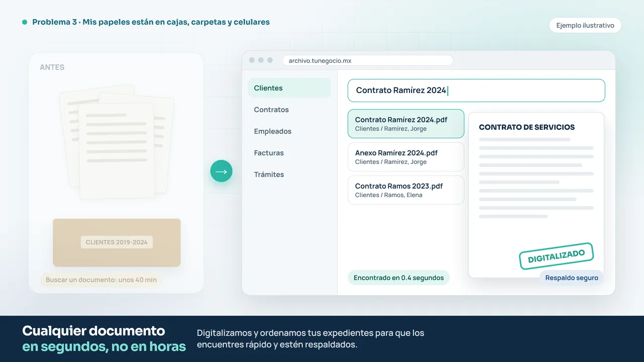This screenshot has height=362, width=644.
Task: Click the 'Cualquier documento' headline
Action: (x=94, y=331)
